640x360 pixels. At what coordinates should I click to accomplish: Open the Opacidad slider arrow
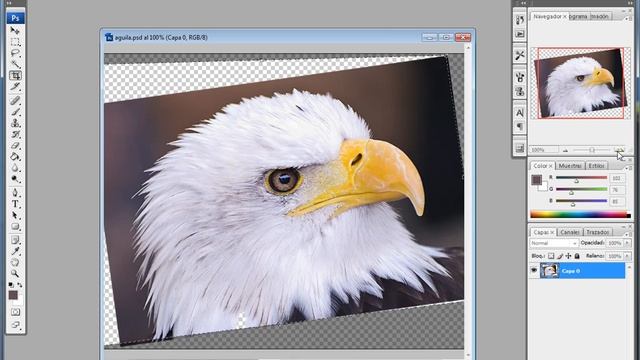point(627,243)
